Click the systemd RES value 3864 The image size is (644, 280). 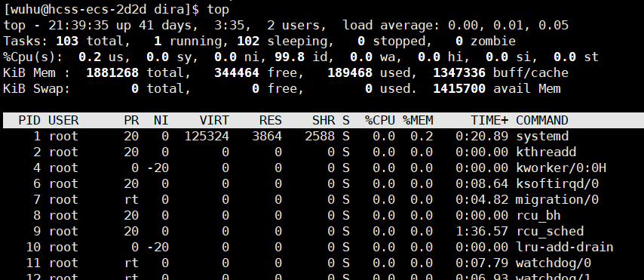pos(267,136)
